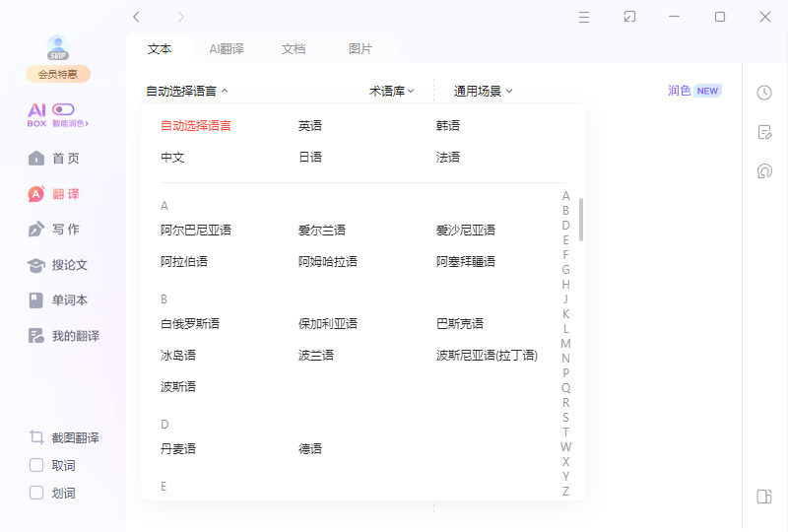Open 单词本 in the sidebar
The image size is (788, 532).
[70, 300]
